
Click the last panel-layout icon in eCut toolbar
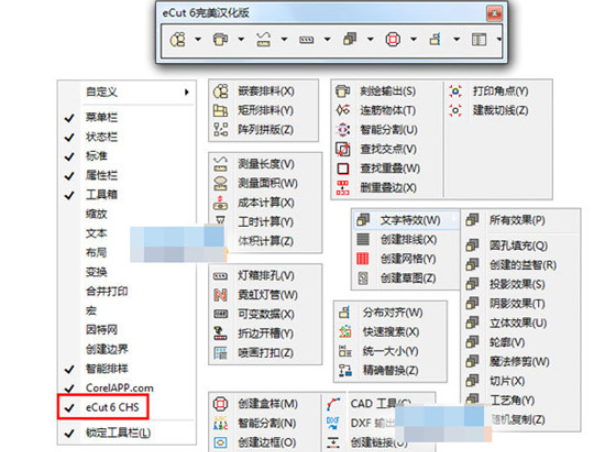pyautogui.click(x=479, y=39)
